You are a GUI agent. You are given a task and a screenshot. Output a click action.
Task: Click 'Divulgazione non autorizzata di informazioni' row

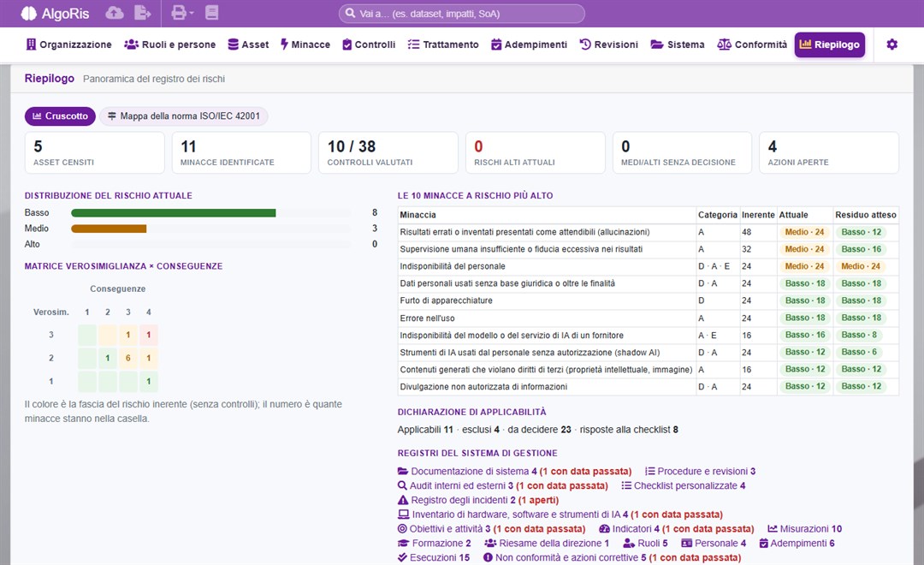[x=649, y=387]
